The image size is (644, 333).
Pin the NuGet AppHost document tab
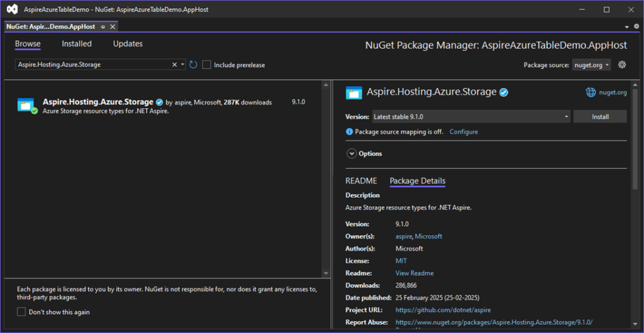point(103,26)
